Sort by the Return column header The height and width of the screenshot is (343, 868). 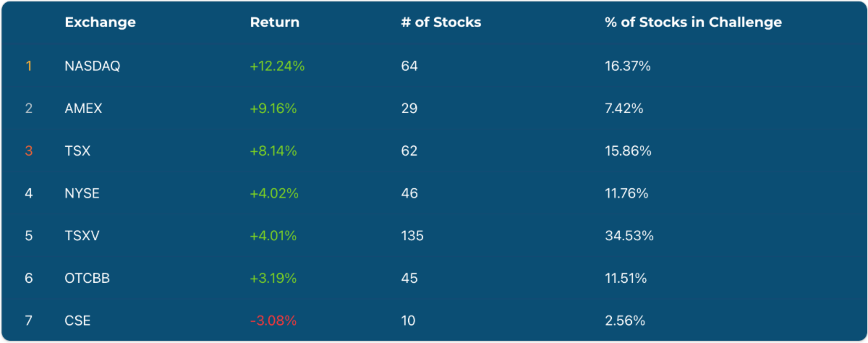click(274, 22)
